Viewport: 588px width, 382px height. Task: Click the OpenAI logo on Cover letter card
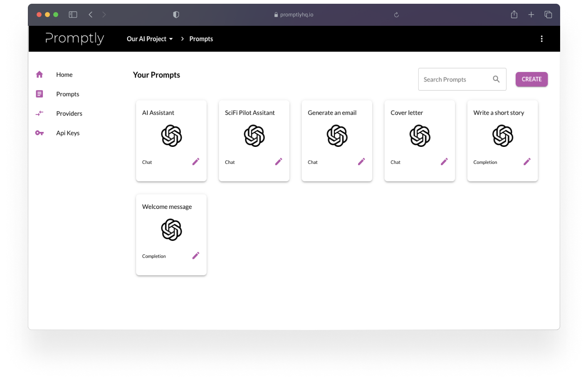pos(420,136)
